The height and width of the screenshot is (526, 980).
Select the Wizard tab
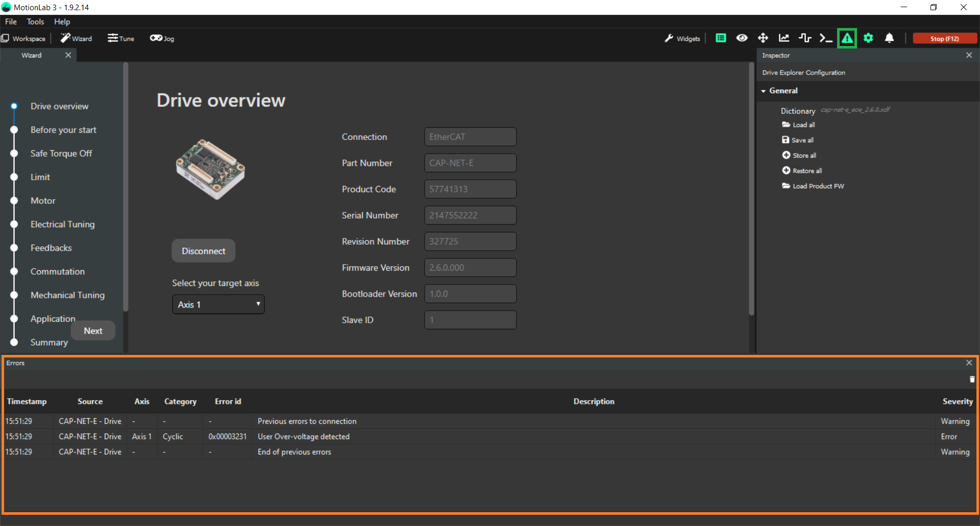pyautogui.click(x=32, y=55)
